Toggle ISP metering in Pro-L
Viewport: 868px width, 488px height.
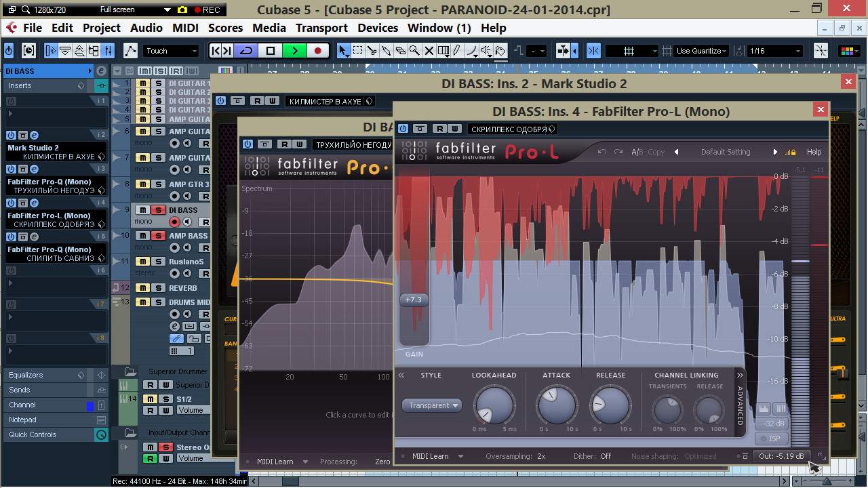pyautogui.click(x=772, y=439)
